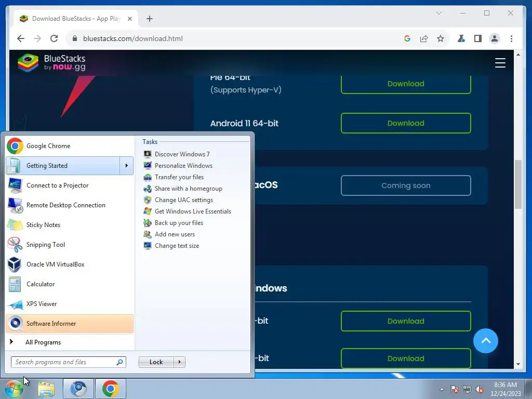Click the BlueStacks by now.gg logo

tap(51, 63)
